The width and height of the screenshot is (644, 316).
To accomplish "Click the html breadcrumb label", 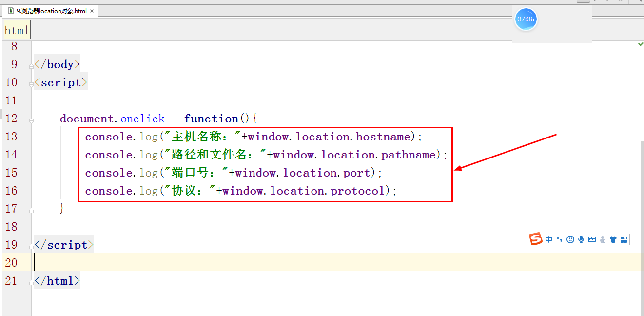I will [17, 29].
